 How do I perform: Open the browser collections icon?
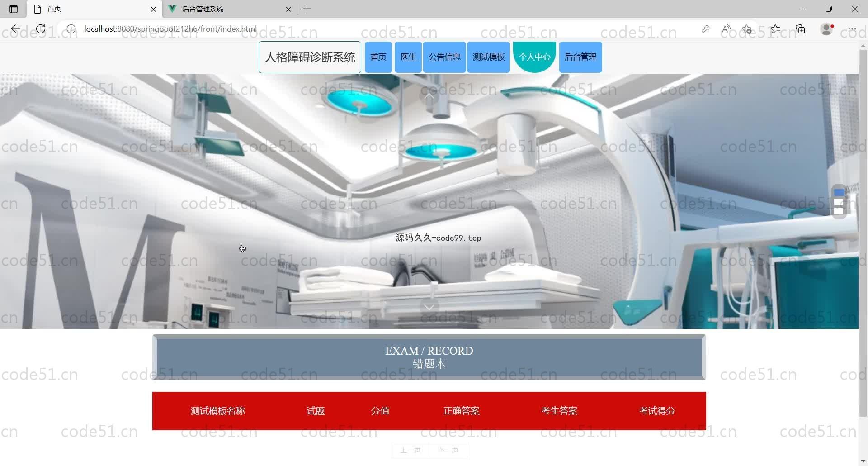(801, 29)
